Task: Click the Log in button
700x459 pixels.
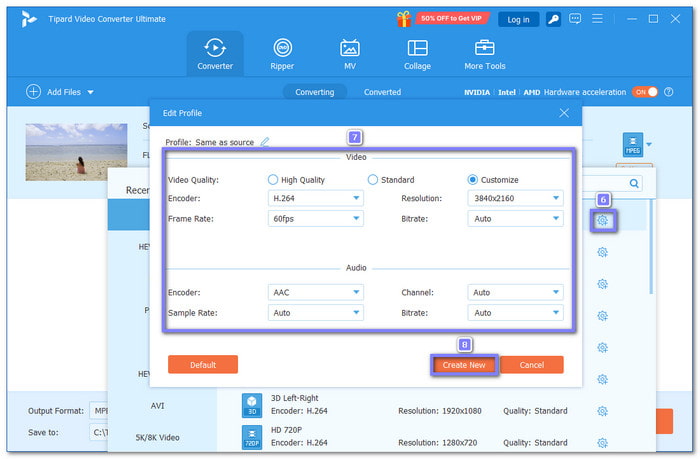Action: pos(518,19)
